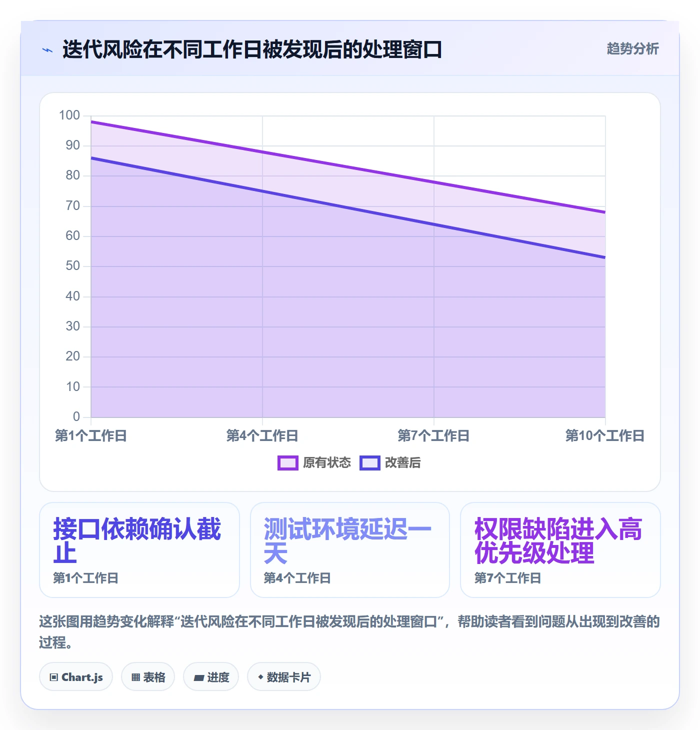Screen dimensions: 700x730
Task: Click the 趋势分析 label in header
Action: (x=632, y=49)
